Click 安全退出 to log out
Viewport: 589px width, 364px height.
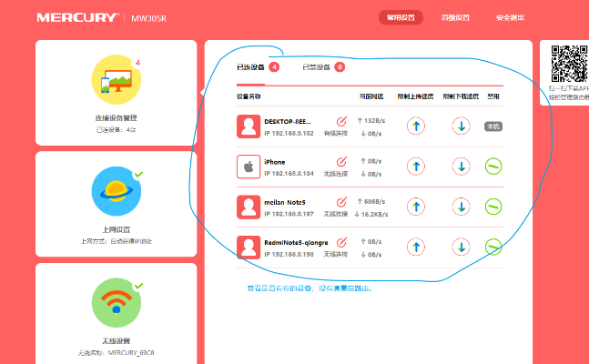point(510,17)
